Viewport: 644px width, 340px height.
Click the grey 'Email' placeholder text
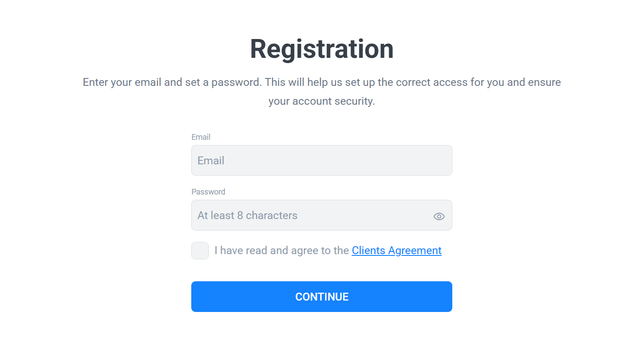point(211,160)
